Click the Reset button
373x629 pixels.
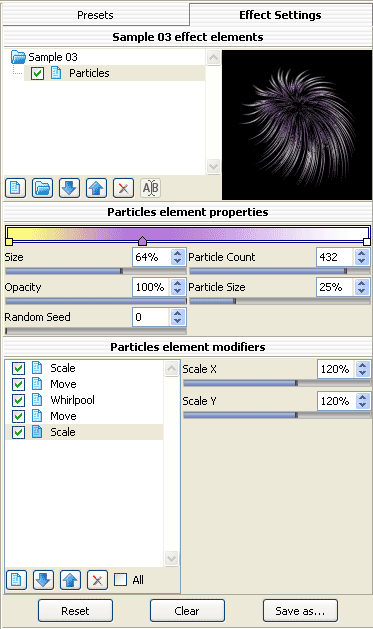pyautogui.click(x=75, y=611)
